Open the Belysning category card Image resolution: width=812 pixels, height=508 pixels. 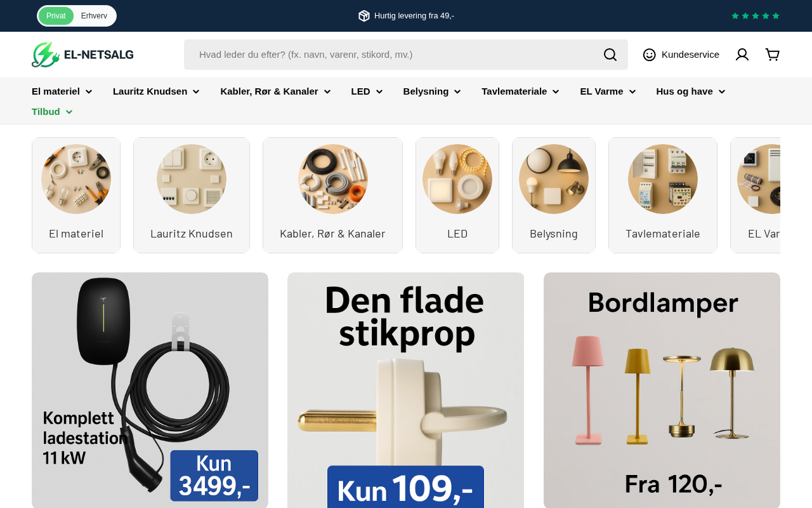point(554,195)
